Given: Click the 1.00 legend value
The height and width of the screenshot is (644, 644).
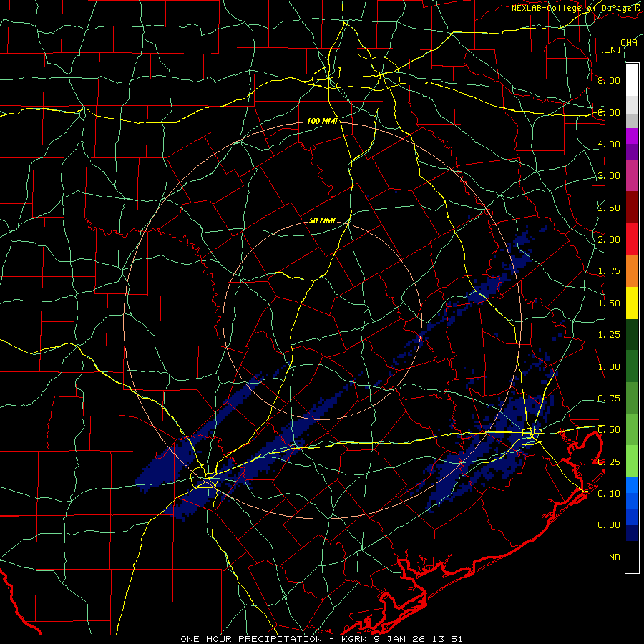Looking at the screenshot, I should [609, 367].
